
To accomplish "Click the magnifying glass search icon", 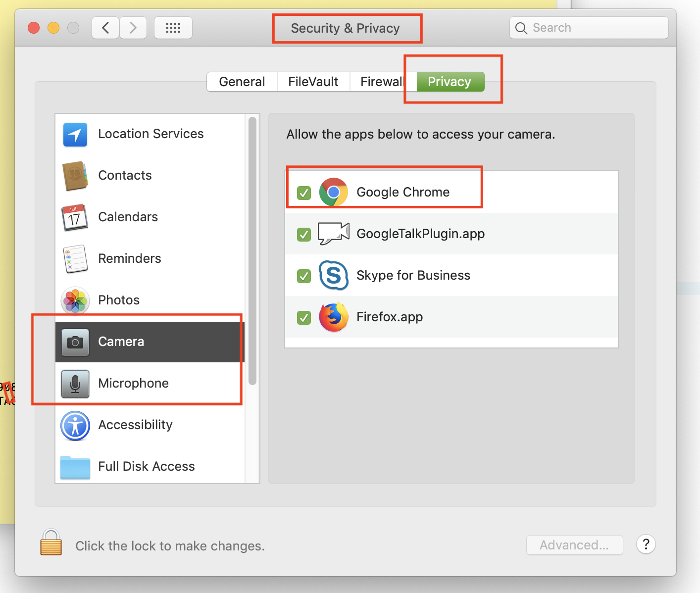I will tap(521, 28).
